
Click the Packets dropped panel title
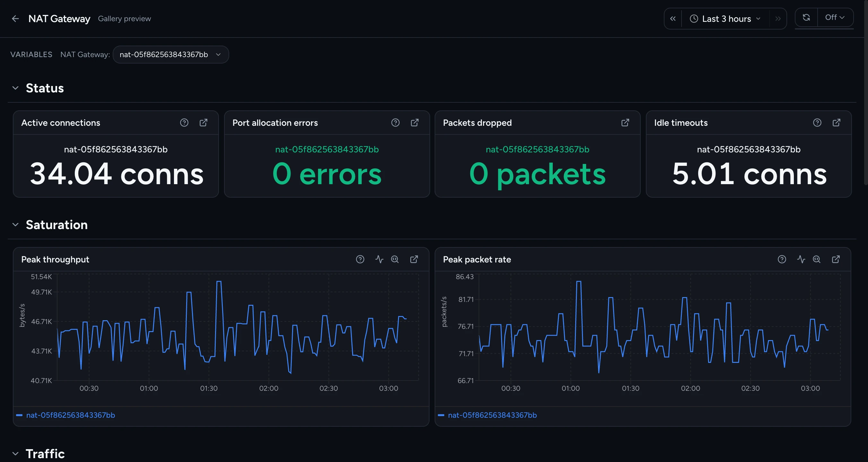pyautogui.click(x=477, y=123)
